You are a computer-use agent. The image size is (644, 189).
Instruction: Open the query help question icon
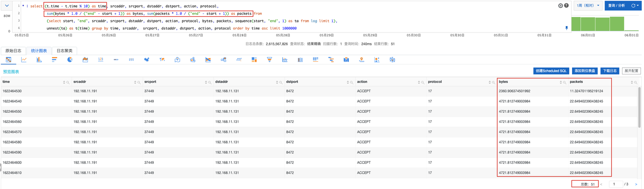pyautogui.click(x=566, y=6)
